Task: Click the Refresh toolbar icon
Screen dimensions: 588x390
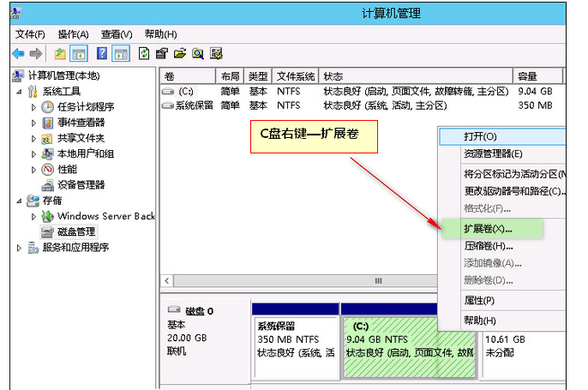Action: tap(144, 53)
